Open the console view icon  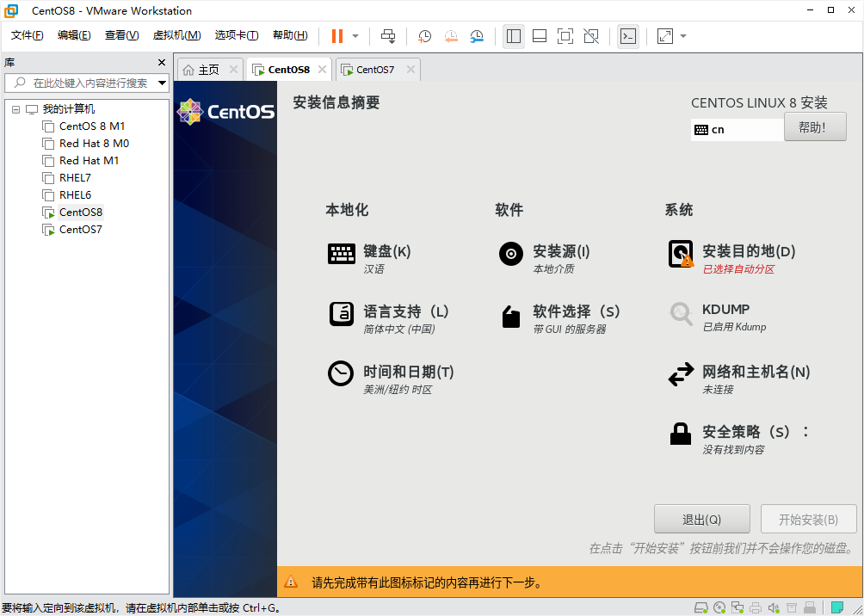click(628, 36)
